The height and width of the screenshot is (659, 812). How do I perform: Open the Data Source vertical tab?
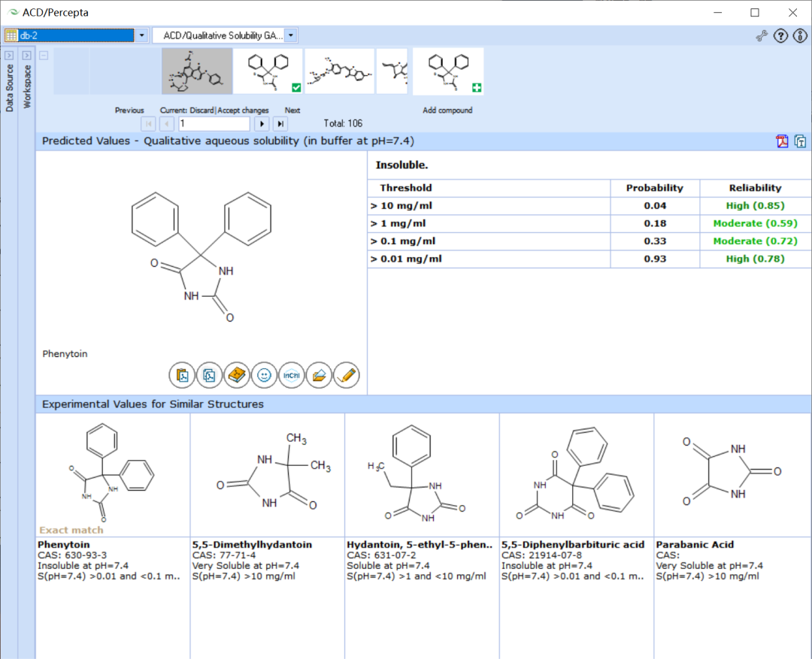tap(9, 88)
